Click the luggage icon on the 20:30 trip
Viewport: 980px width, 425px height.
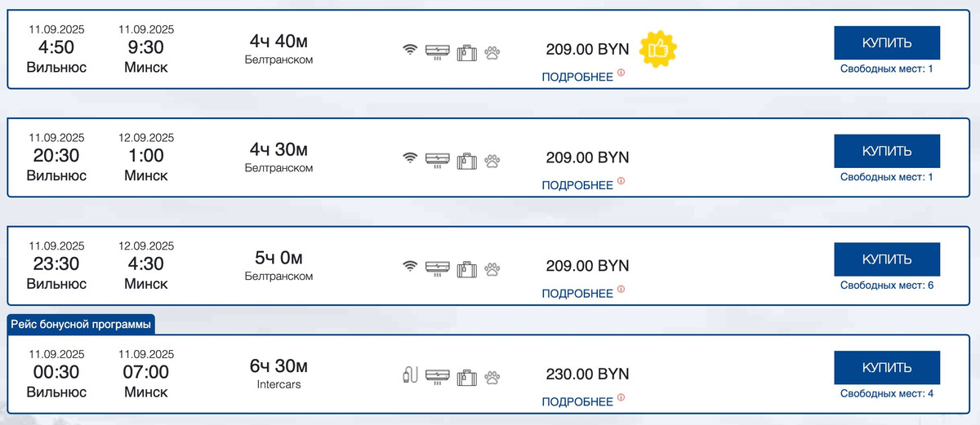pos(467,159)
